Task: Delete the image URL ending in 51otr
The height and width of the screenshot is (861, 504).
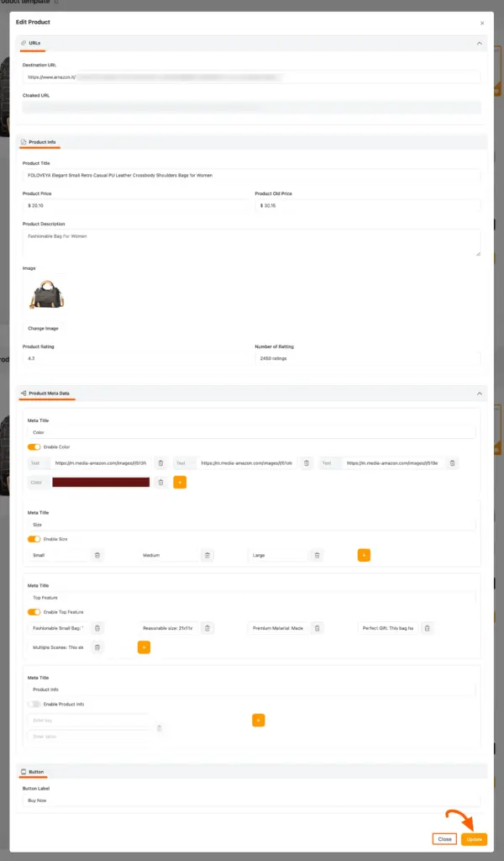Action: 307,463
